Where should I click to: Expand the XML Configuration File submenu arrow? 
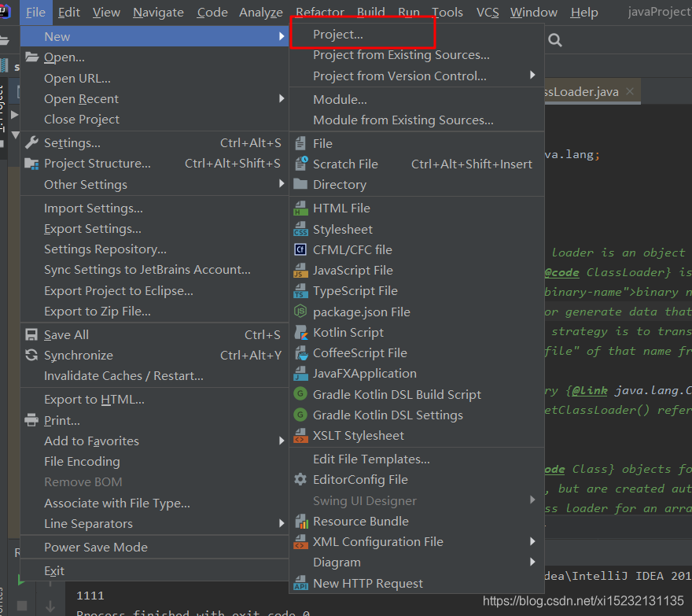click(x=532, y=541)
